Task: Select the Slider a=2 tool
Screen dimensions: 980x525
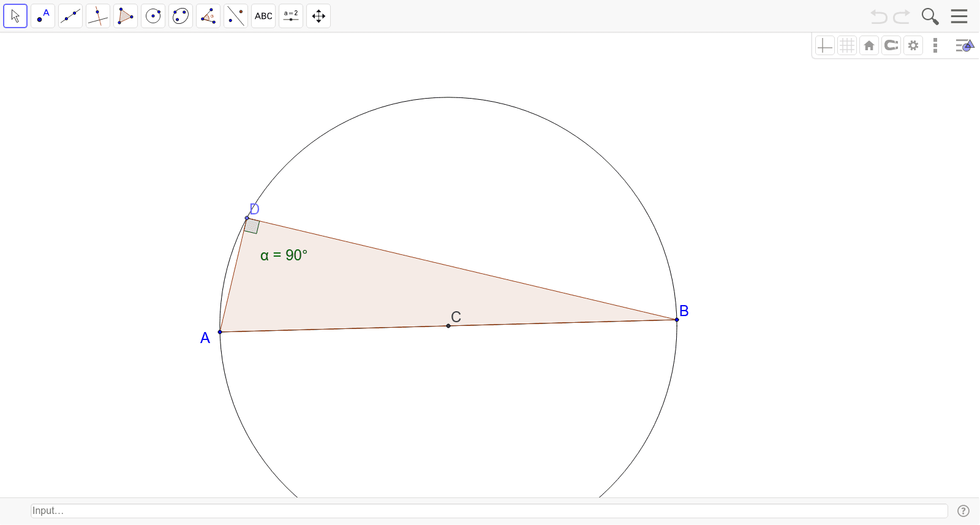Action: point(291,16)
